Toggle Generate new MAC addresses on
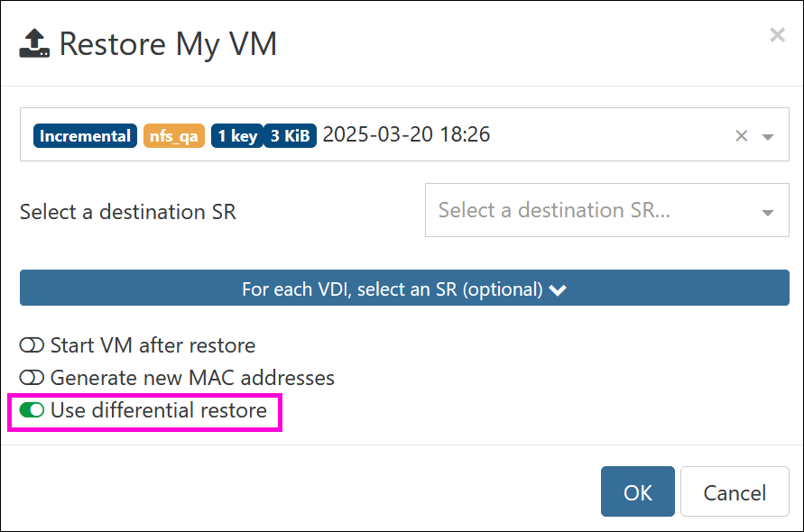The height and width of the screenshot is (532, 804). pos(32,378)
